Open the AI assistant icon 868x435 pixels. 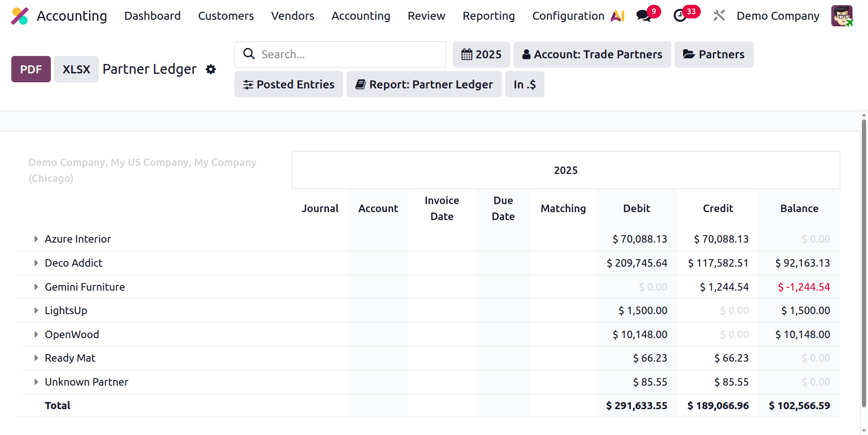pos(617,16)
